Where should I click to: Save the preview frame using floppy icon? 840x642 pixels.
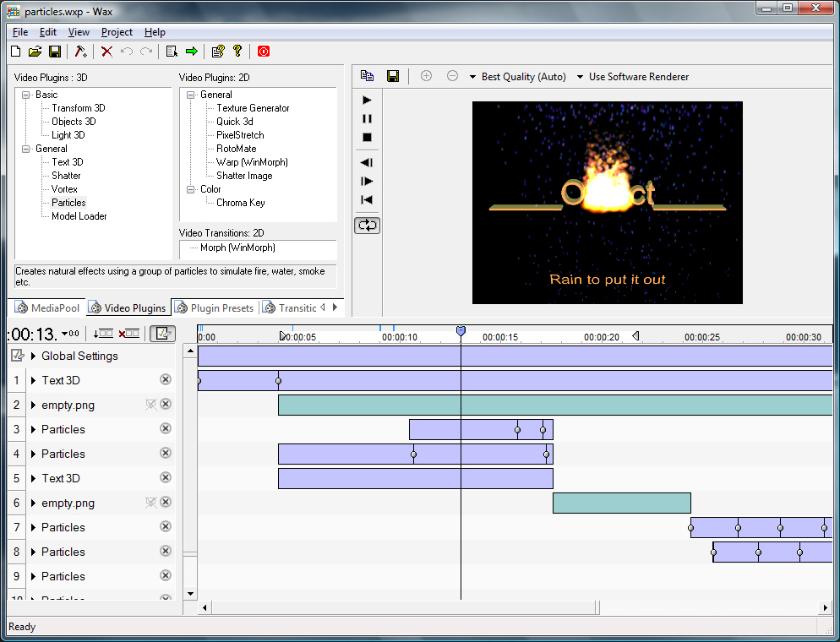(393, 76)
